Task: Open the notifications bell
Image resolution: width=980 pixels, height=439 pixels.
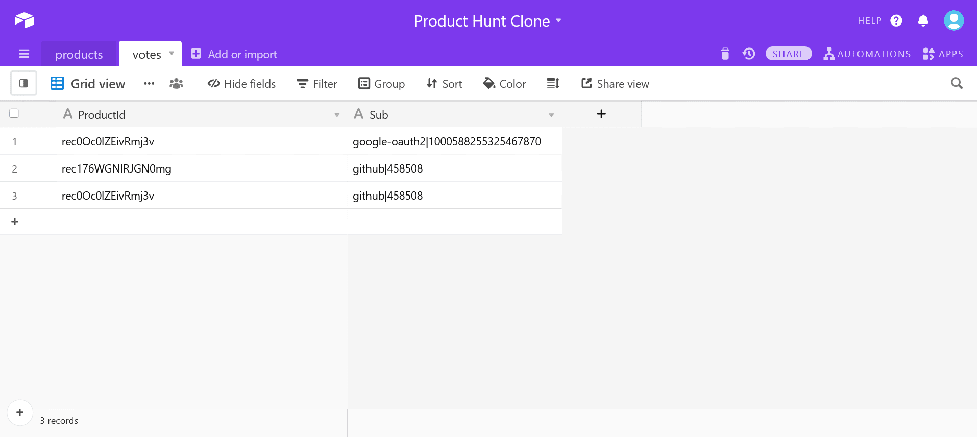Action: click(x=923, y=20)
